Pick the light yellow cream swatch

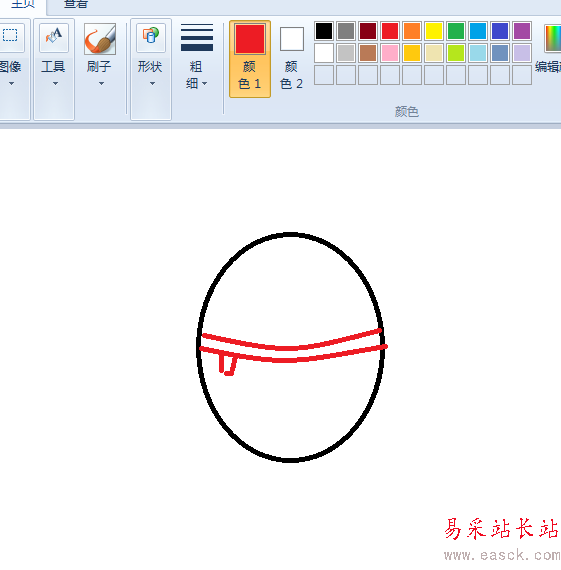click(434, 53)
